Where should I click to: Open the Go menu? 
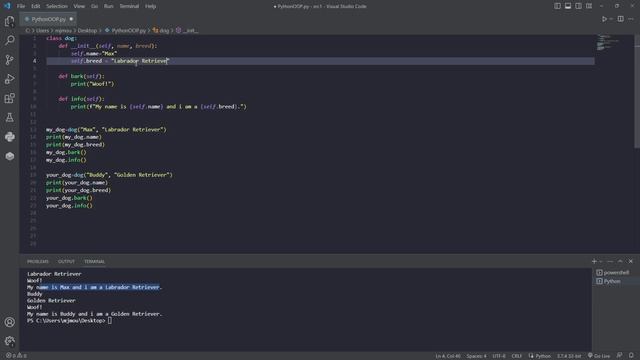94,6
